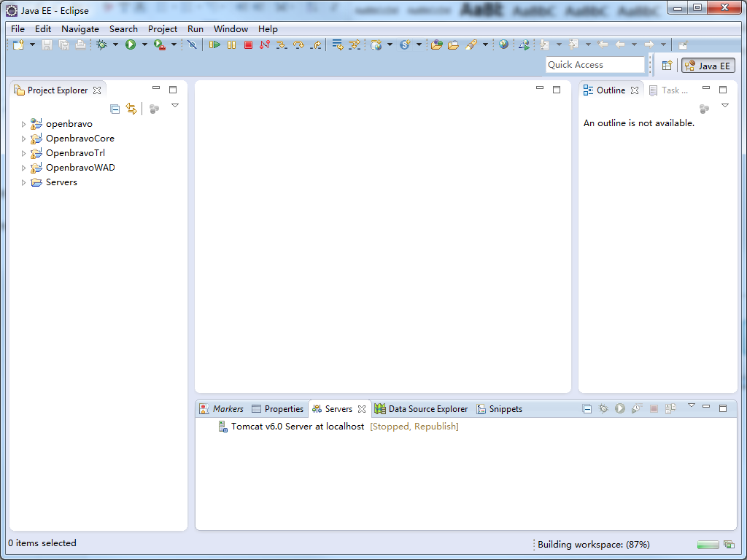Expand the OpenbravoCore project node
The image size is (747, 560).
coord(23,139)
